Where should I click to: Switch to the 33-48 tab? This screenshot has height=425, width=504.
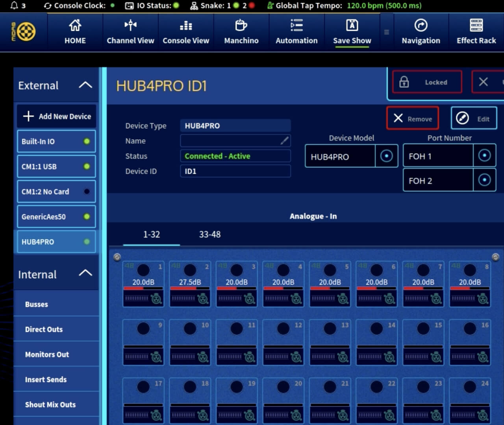209,235
